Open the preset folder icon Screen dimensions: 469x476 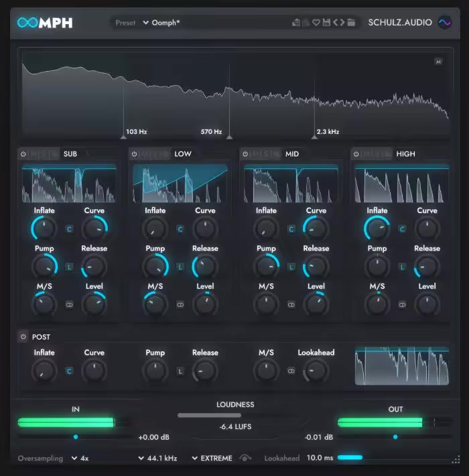(x=351, y=23)
